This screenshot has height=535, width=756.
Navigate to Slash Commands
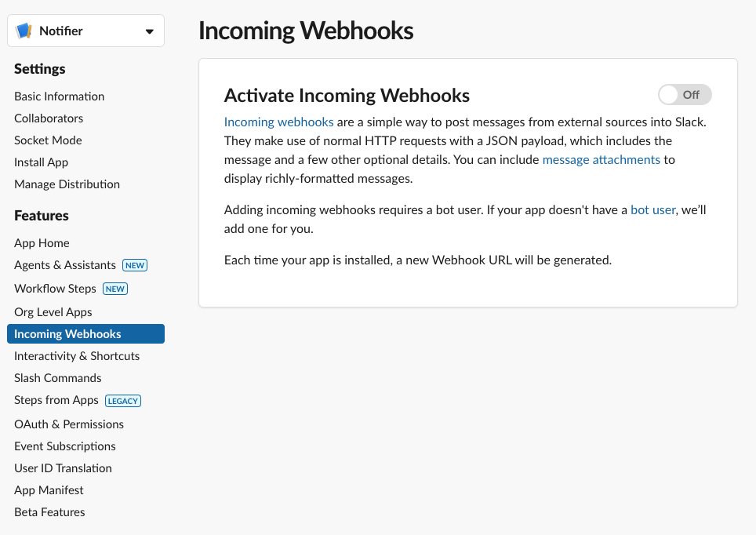(x=58, y=378)
